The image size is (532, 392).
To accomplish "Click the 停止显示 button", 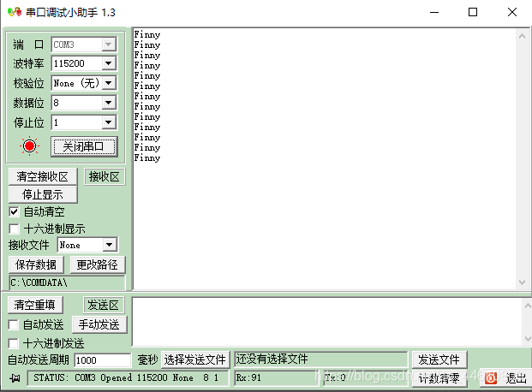I will tap(43, 194).
